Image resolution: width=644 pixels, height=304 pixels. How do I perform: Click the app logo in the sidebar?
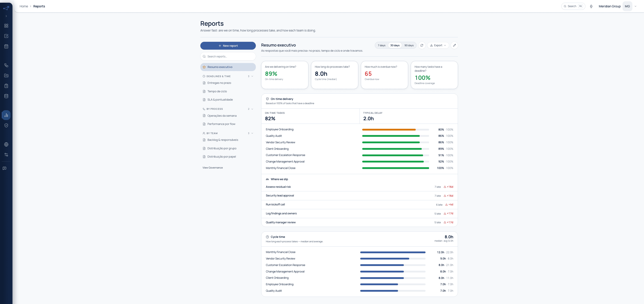point(6,8)
